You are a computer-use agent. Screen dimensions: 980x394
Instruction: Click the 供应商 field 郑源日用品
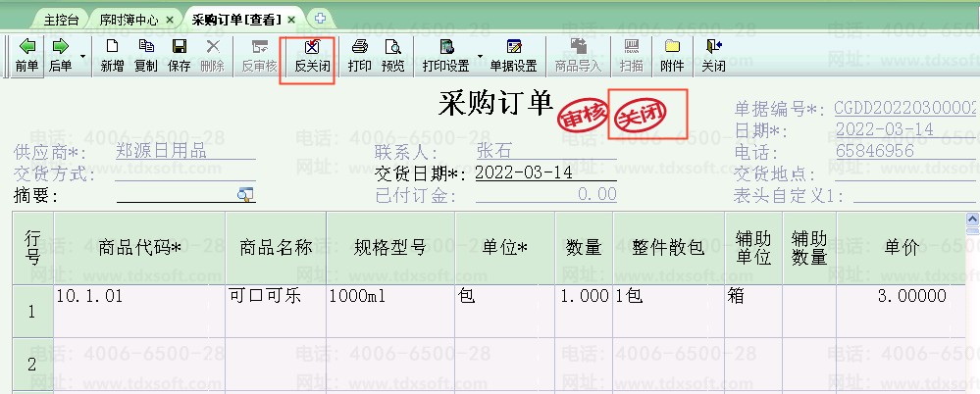coord(185,151)
